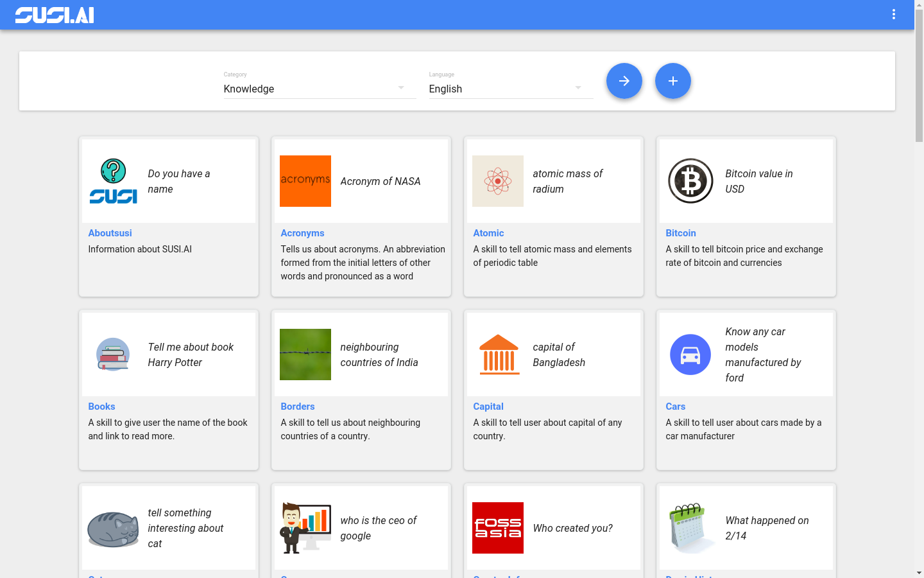The image size is (924, 578).
Task: Open the Capital skill link
Action: [x=488, y=407]
